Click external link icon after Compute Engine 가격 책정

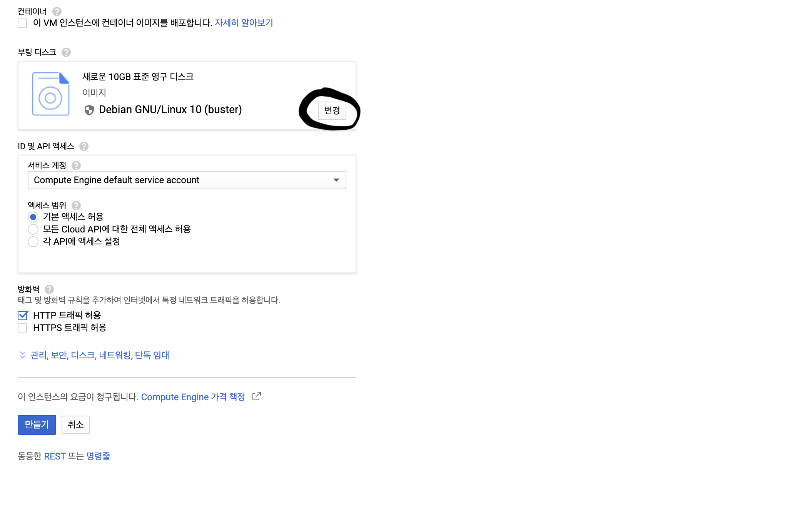[257, 396]
